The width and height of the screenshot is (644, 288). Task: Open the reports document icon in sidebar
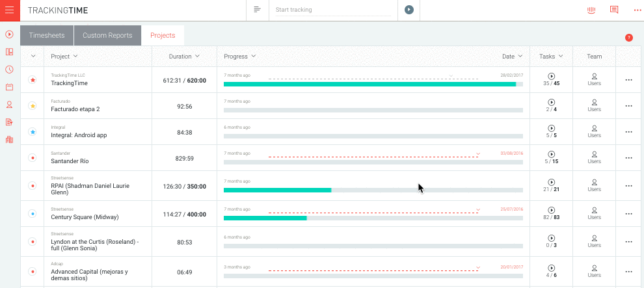(9, 122)
